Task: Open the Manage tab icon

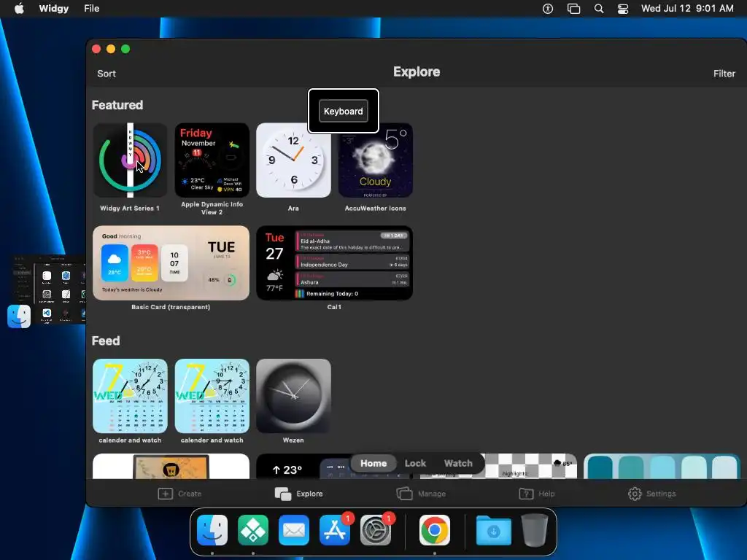Action: [404, 494]
